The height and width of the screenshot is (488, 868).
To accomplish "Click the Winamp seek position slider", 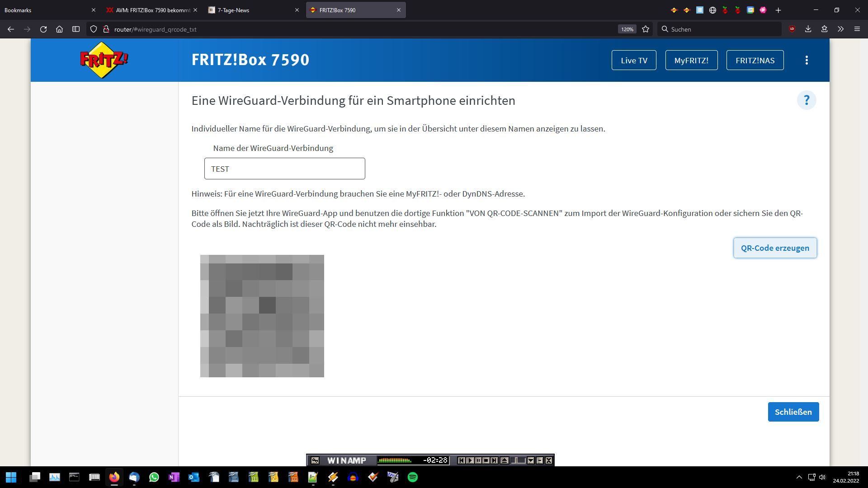I will tap(518, 460).
